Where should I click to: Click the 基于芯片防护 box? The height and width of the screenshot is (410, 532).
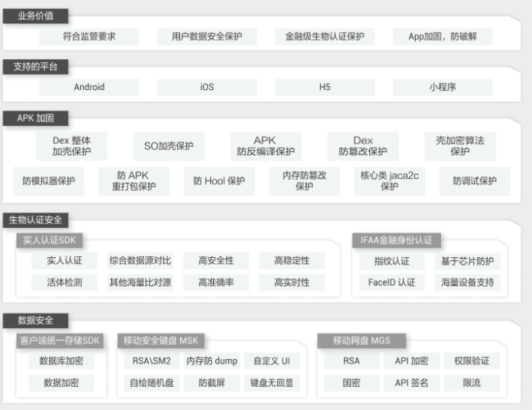467,262
